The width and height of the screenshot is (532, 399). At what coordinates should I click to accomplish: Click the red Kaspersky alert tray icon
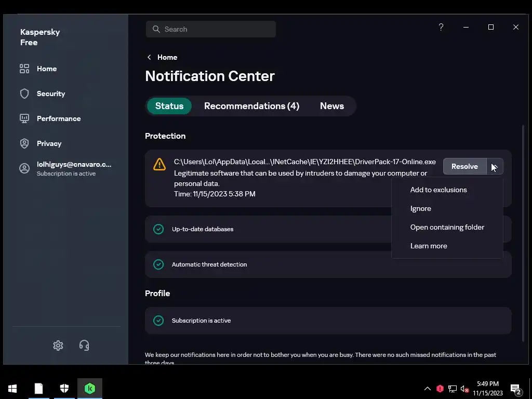click(x=440, y=389)
